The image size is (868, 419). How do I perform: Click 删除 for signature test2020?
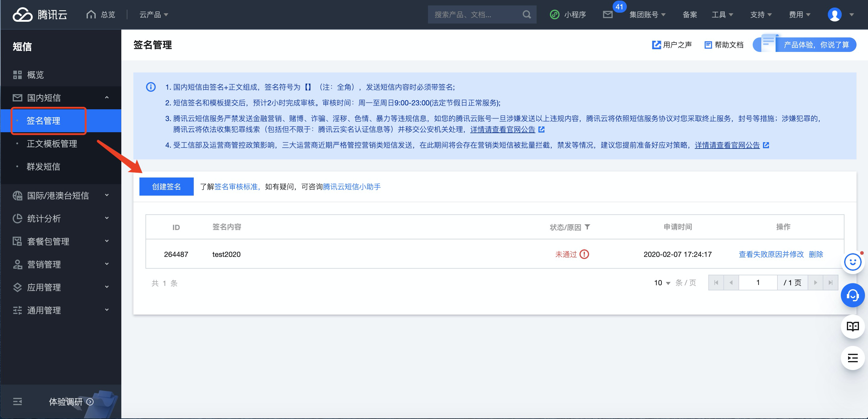pos(816,254)
